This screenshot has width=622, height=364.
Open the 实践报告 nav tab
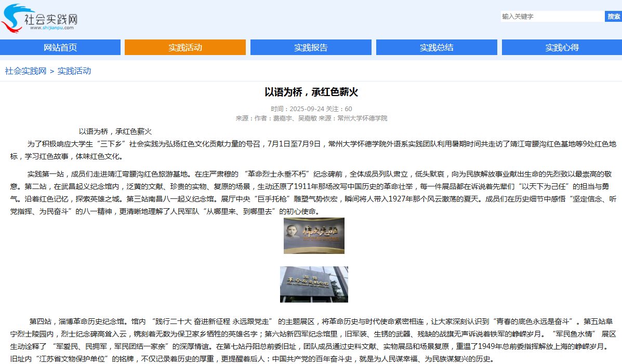[x=311, y=48]
